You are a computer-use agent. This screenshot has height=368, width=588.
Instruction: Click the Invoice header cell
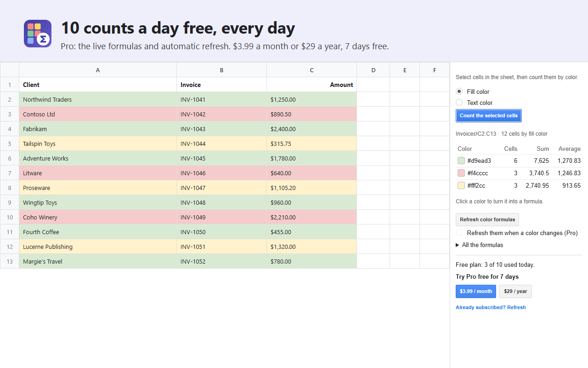click(222, 85)
